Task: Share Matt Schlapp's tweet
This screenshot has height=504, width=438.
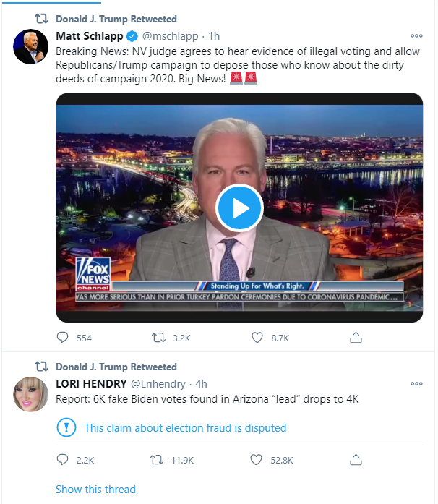Action: [x=356, y=338]
